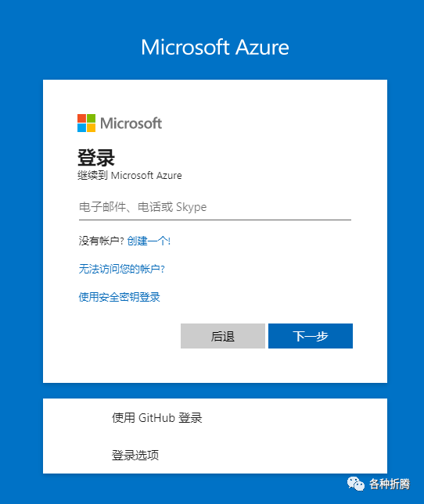Open 登录选项 sign-in options

215,455
